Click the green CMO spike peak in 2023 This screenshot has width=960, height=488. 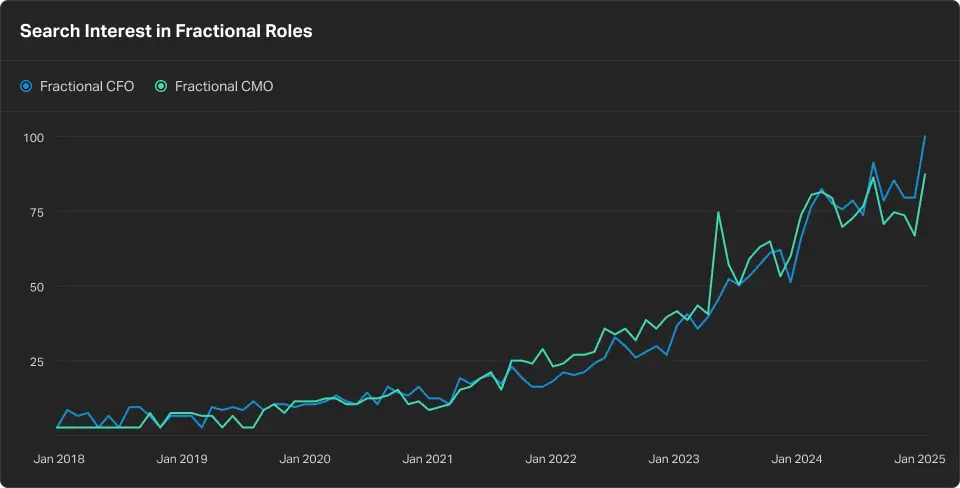[x=718, y=212]
